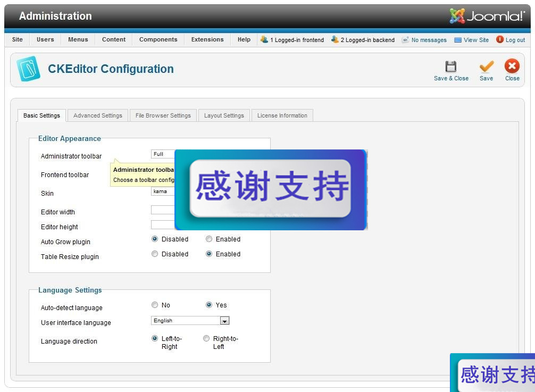Click the Save & Close floppy disk icon
Image resolution: width=535 pixels, height=392 pixels.
451,66
